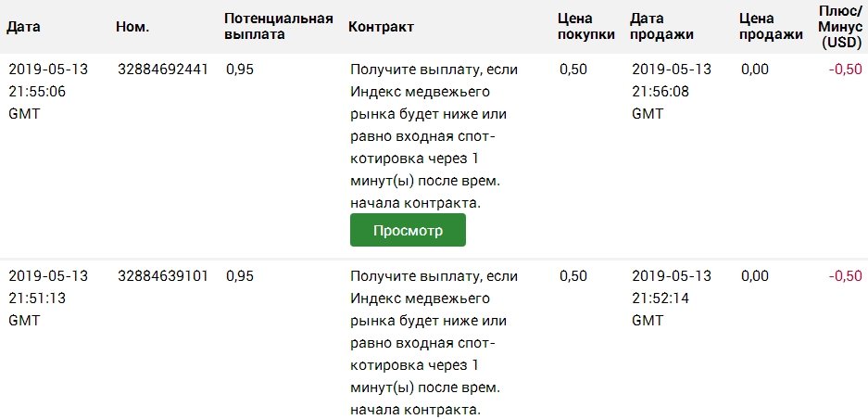This screenshot has width=868, height=419.
Task: Click the 0,50 purchase price in first row
Action: pos(573,70)
